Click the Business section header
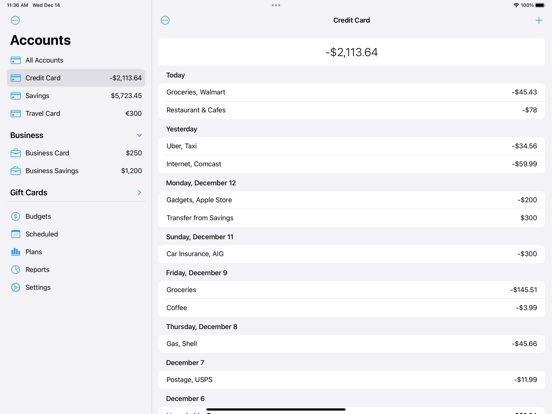Screen dimensions: 552x414 27,135
